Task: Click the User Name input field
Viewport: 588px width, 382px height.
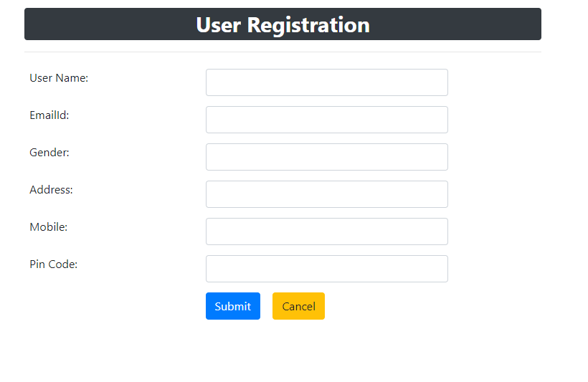Action: (326, 82)
